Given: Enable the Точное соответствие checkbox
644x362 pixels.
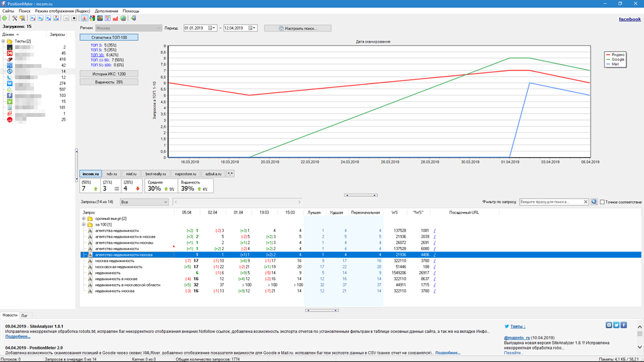Looking at the screenshot, I should (x=602, y=202).
